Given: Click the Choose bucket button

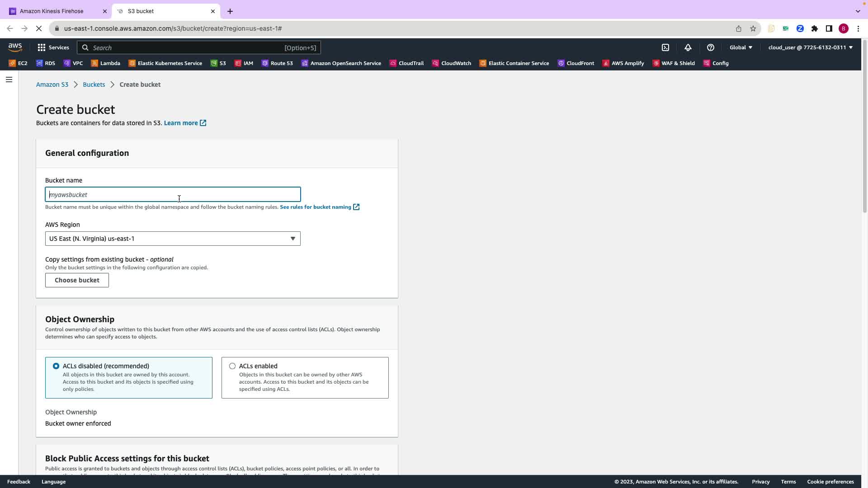Looking at the screenshot, I should [77, 280].
